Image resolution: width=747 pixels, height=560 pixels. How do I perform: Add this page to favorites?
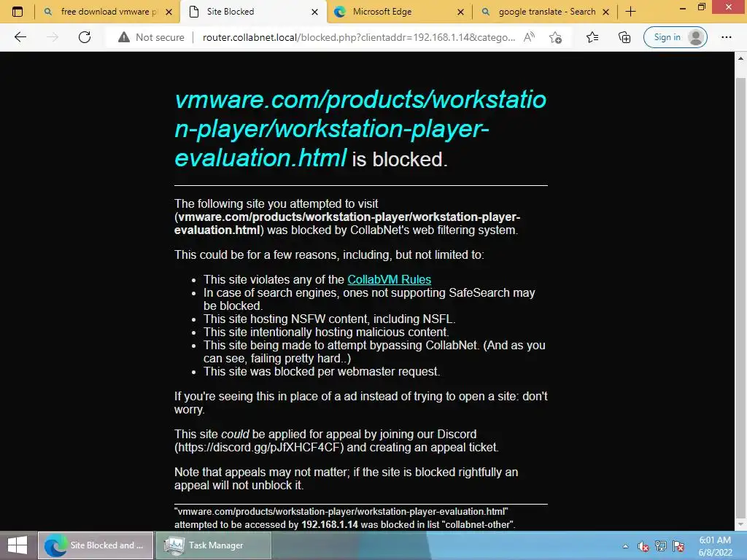[x=555, y=37]
